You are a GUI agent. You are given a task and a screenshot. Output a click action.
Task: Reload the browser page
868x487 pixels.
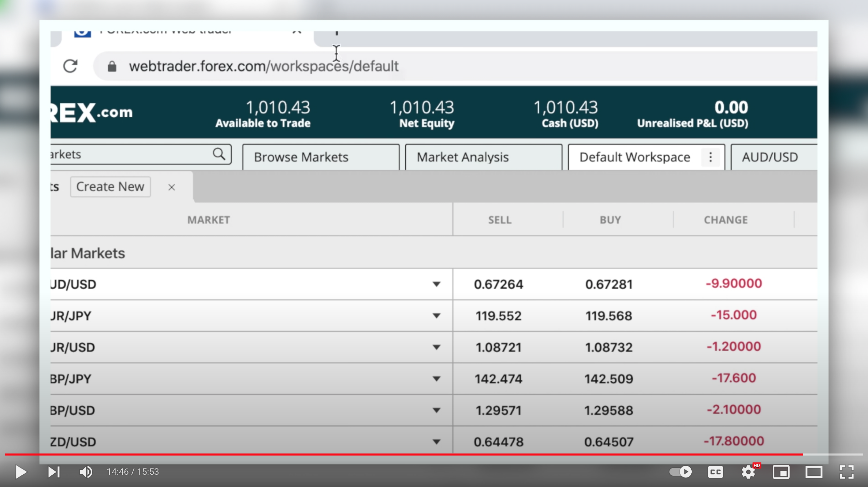70,66
